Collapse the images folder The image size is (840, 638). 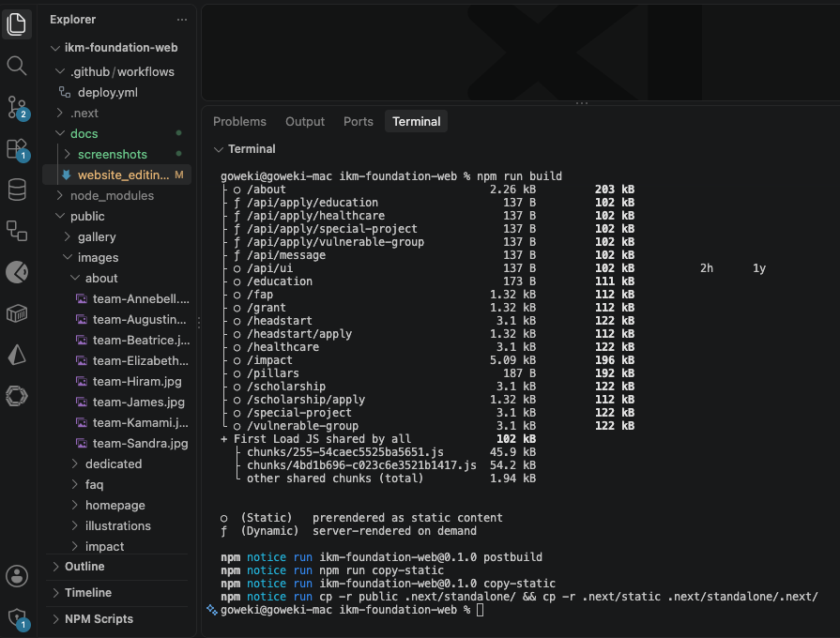68,257
